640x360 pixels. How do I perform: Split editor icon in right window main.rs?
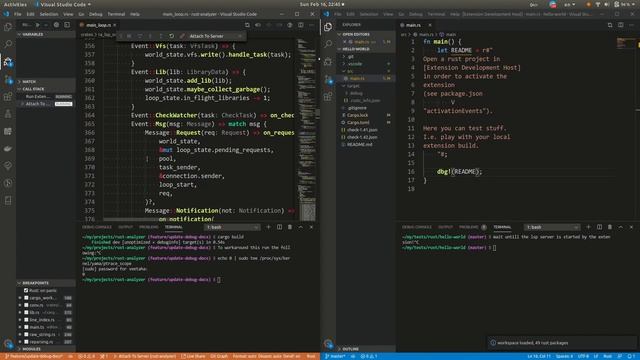point(620,25)
